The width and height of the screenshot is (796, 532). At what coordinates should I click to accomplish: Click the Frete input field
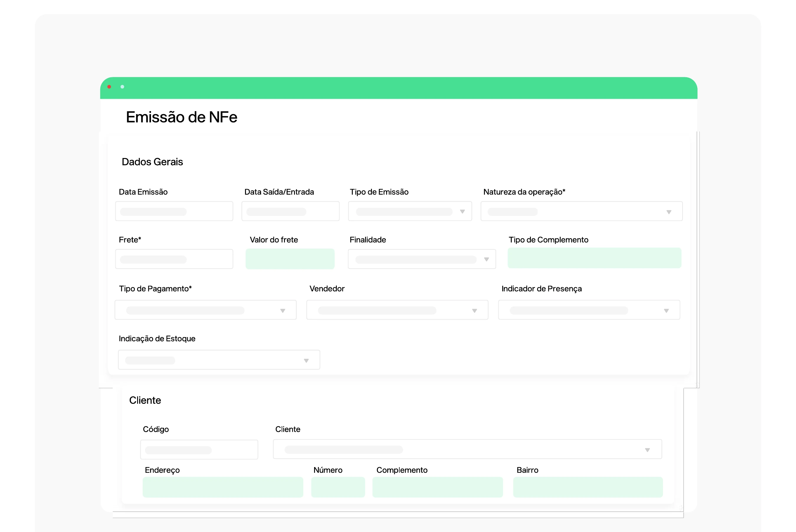(174, 259)
